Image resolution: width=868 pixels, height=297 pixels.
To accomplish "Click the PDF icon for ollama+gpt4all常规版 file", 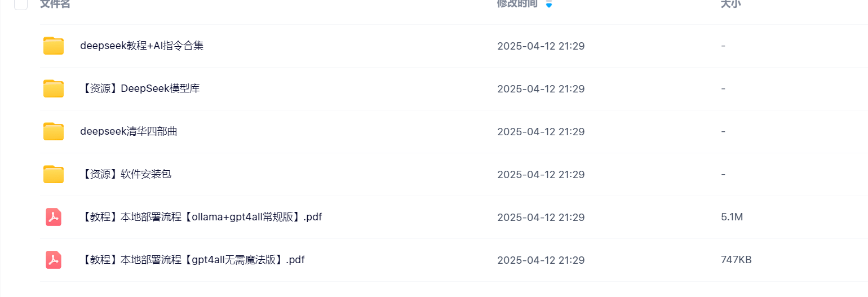I will click(x=54, y=217).
